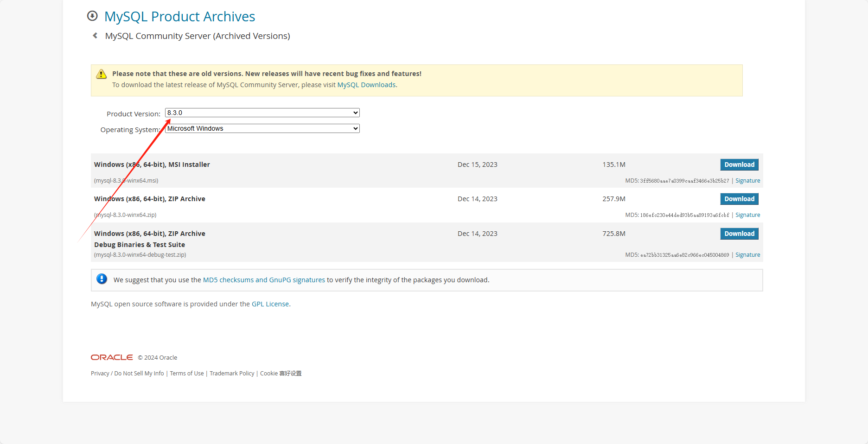Click the blue info exclamation icon

[x=102, y=279]
